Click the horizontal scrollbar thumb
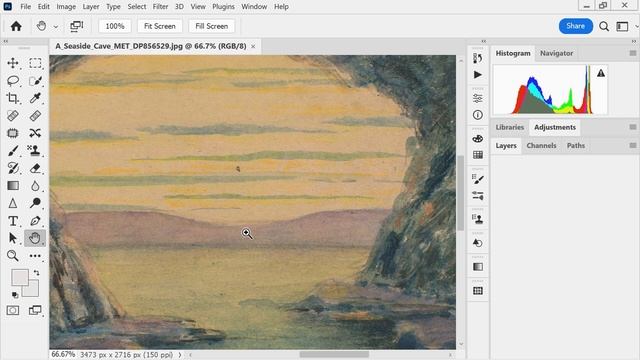The image size is (640, 360). point(334,355)
